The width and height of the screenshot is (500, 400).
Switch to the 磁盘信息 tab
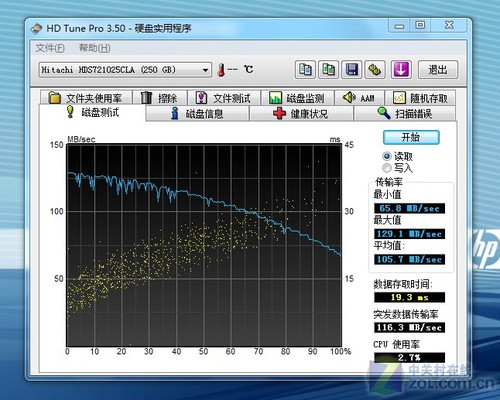coord(197,114)
